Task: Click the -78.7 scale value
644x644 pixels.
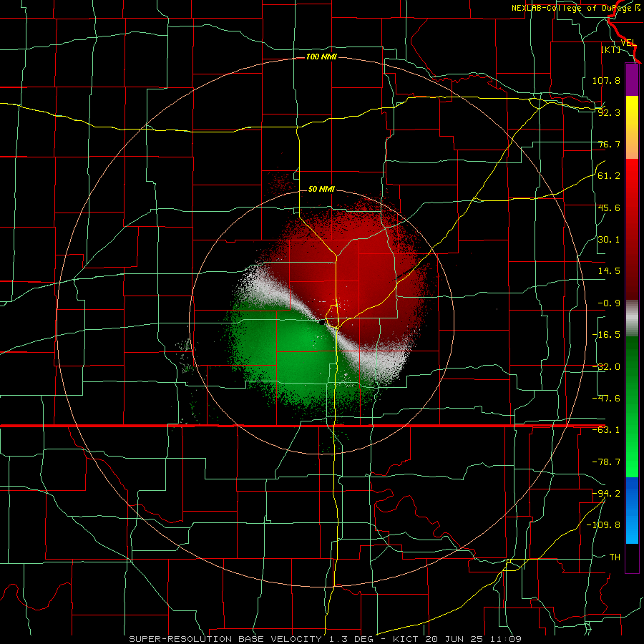Action: click(606, 462)
